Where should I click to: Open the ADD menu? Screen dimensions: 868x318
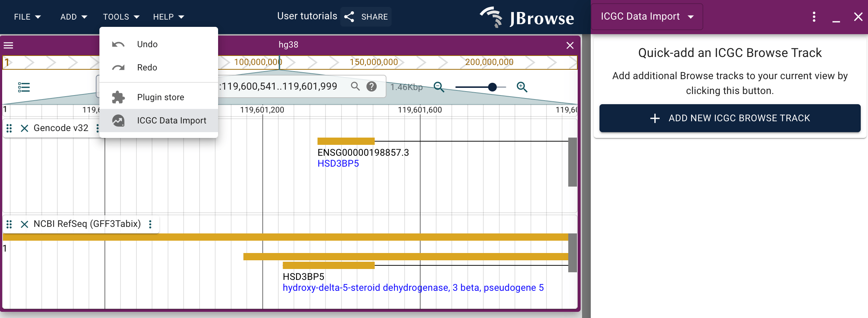pyautogui.click(x=74, y=17)
